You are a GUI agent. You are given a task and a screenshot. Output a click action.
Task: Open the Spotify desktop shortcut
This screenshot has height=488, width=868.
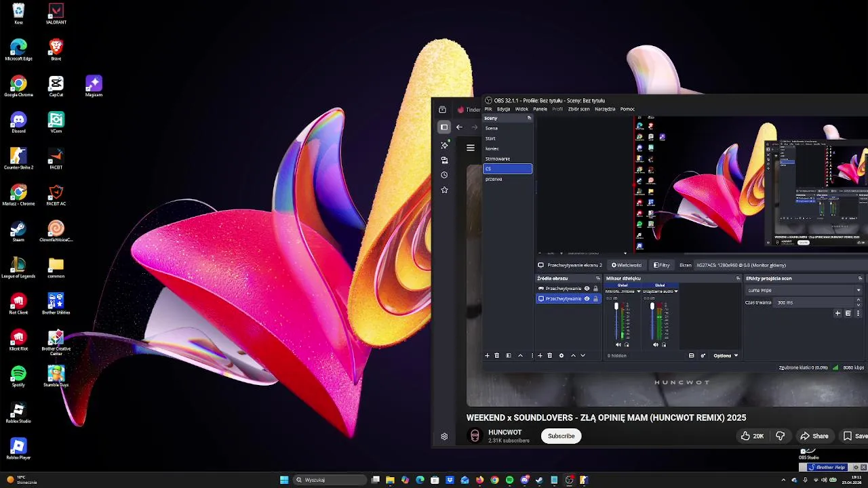18,376
